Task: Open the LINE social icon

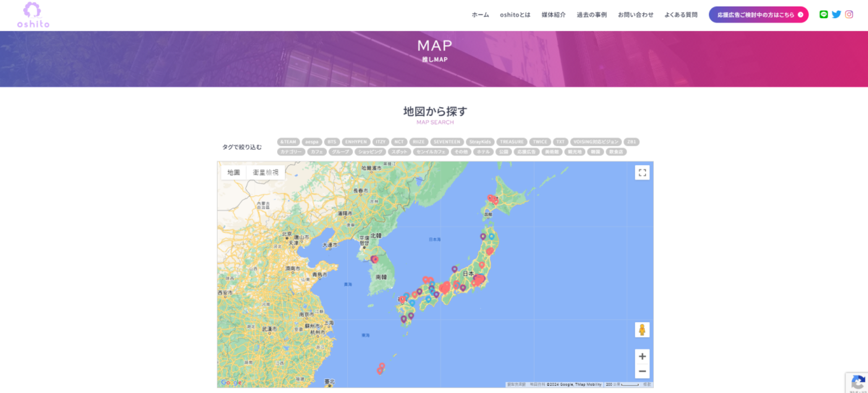Action: click(x=823, y=14)
